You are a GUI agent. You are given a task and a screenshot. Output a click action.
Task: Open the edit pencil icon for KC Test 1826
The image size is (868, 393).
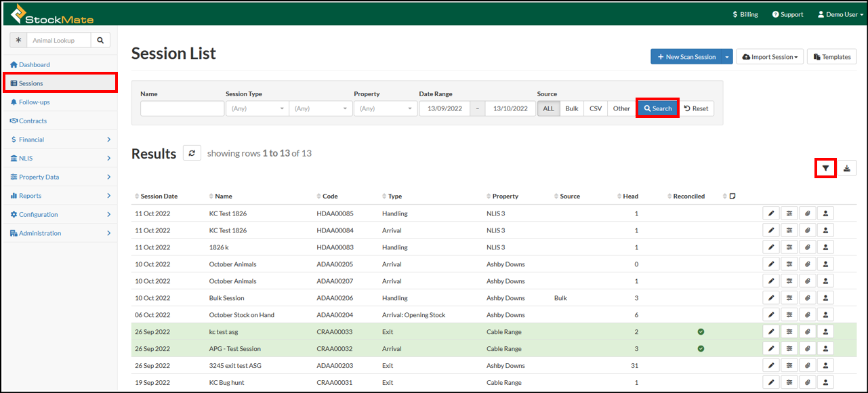[x=770, y=213]
